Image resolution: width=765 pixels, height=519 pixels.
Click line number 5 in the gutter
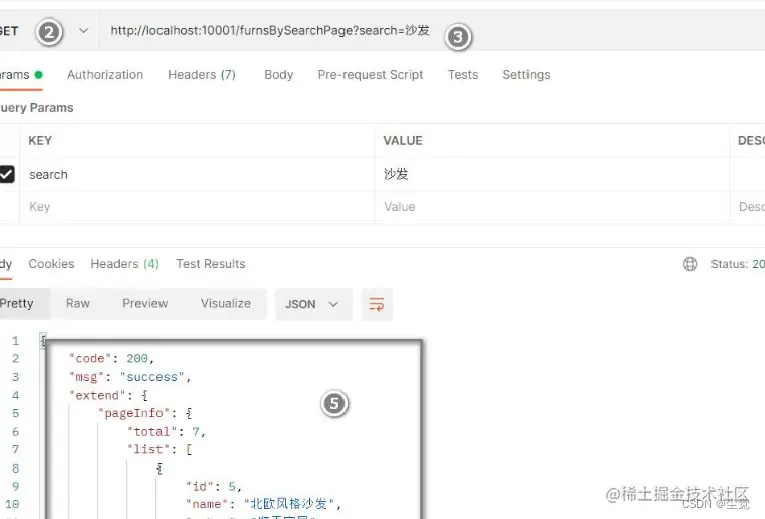16,413
